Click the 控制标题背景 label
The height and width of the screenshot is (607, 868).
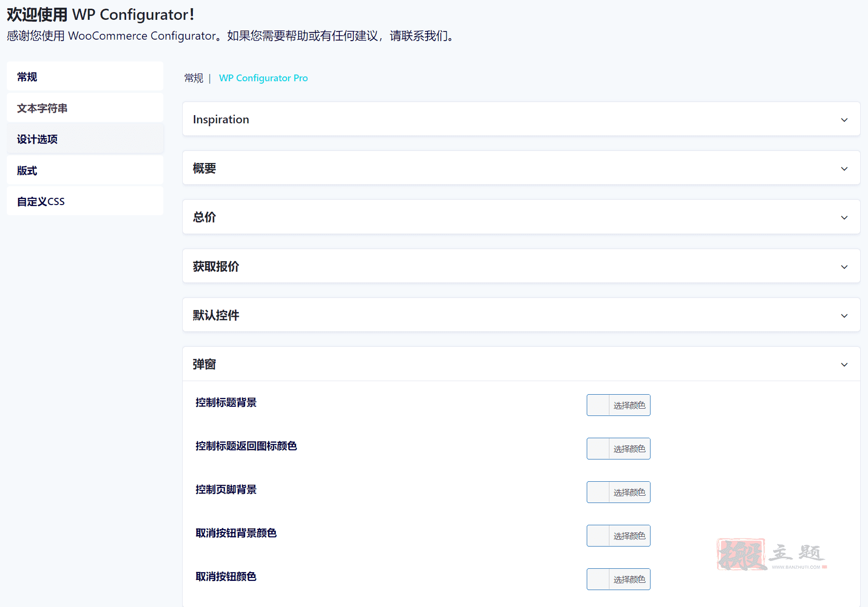click(226, 402)
